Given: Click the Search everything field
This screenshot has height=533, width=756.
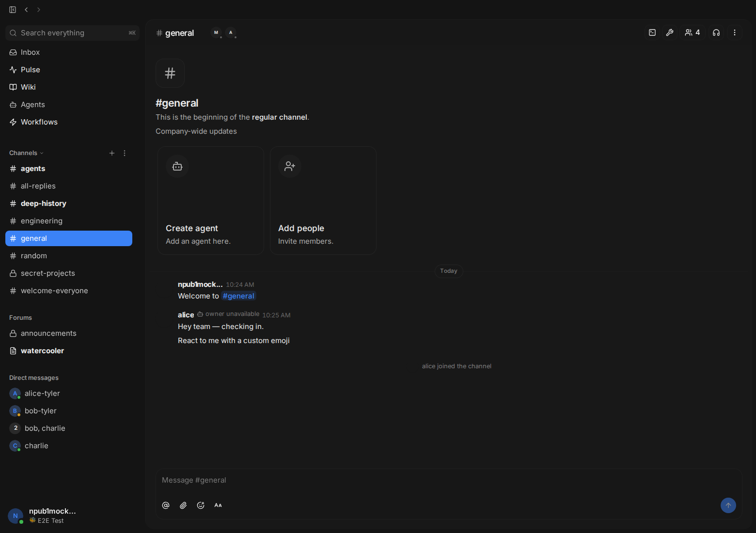Looking at the screenshot, I should [72, 33].
